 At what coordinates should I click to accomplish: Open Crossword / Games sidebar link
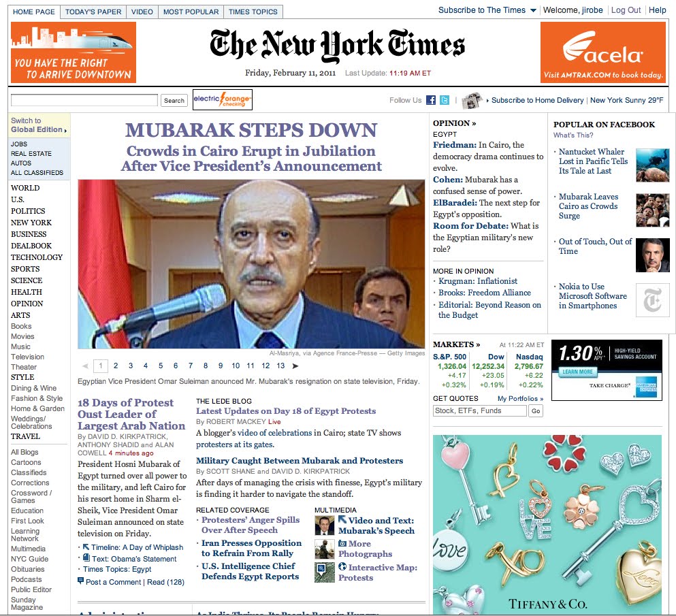tap(31, 497)
